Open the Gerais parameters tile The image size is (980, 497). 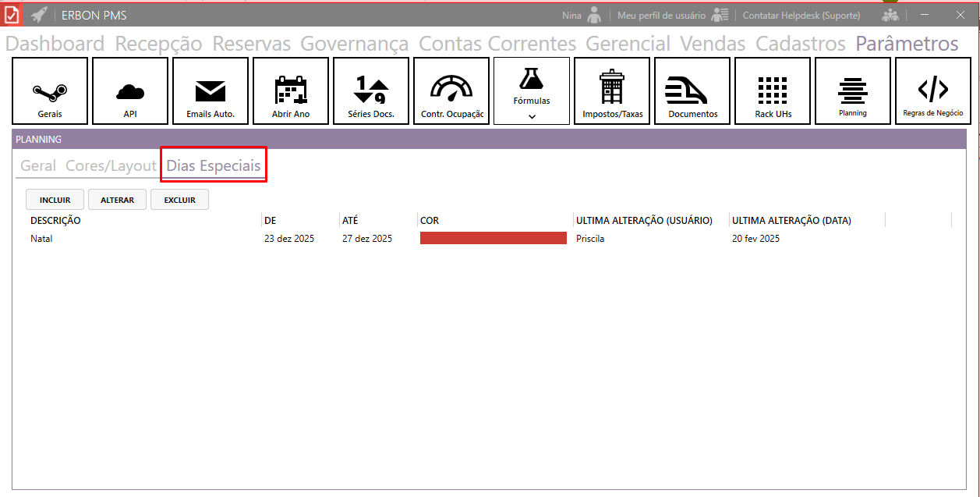pos(50,91)
